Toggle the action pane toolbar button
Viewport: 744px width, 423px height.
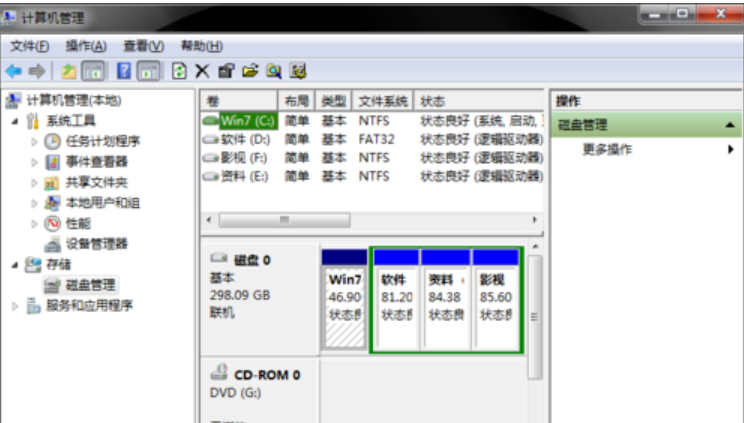(x=148, y=71)
